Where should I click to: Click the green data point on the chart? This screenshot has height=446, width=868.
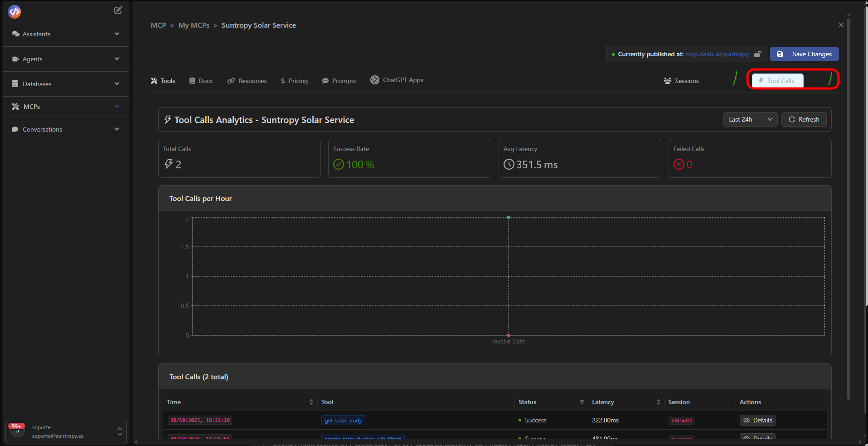coord(509,217)
